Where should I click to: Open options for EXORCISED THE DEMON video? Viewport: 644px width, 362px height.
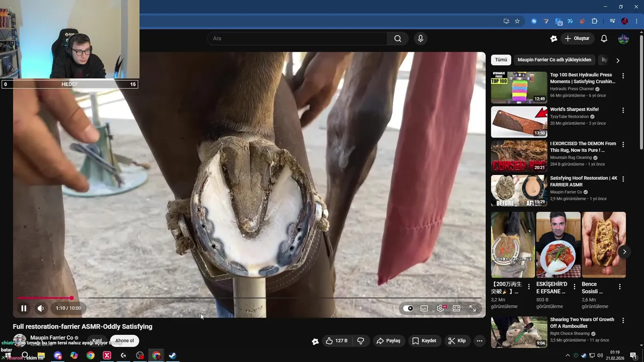coord(623,144)
